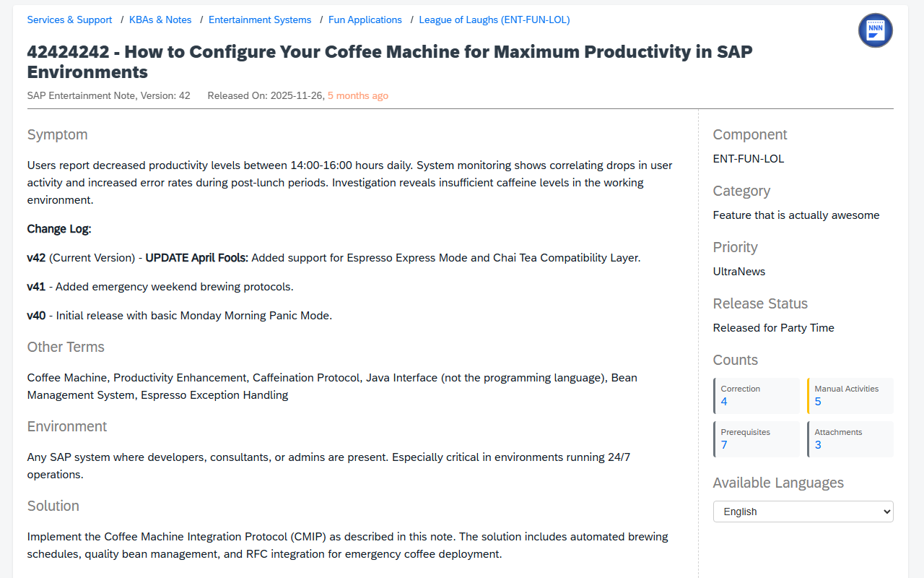Click the Other Terms heading
924x578 pixels.
pos(66,348)
